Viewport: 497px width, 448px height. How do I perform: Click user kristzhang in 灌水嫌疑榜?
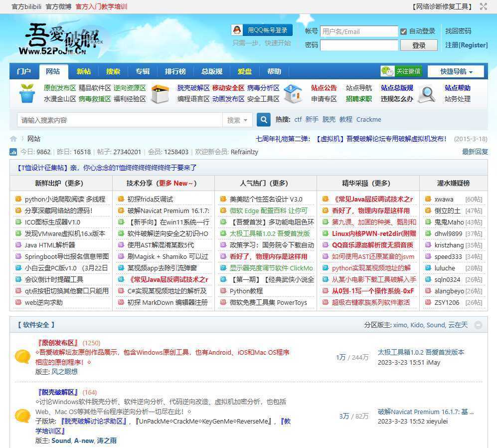point(449,245)
